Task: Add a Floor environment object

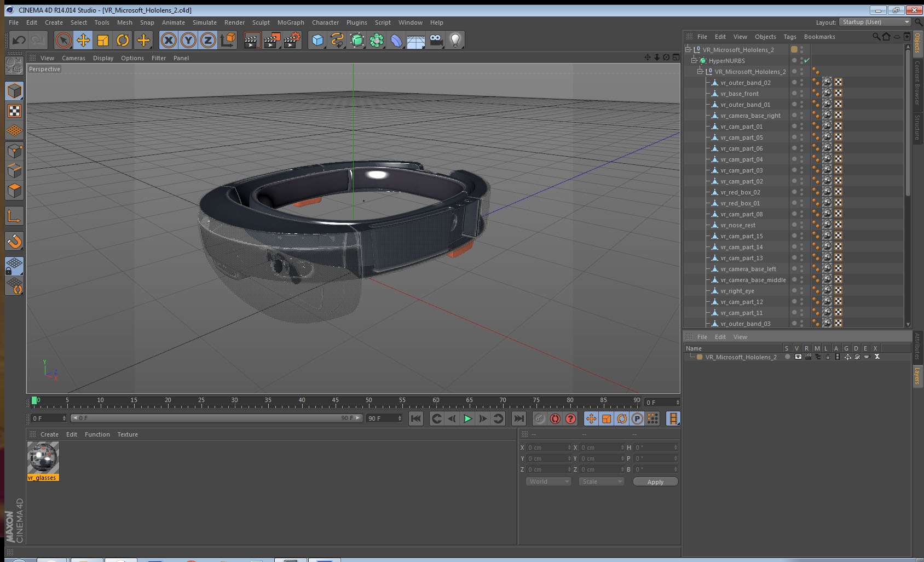Action: [x=416, y=40]
